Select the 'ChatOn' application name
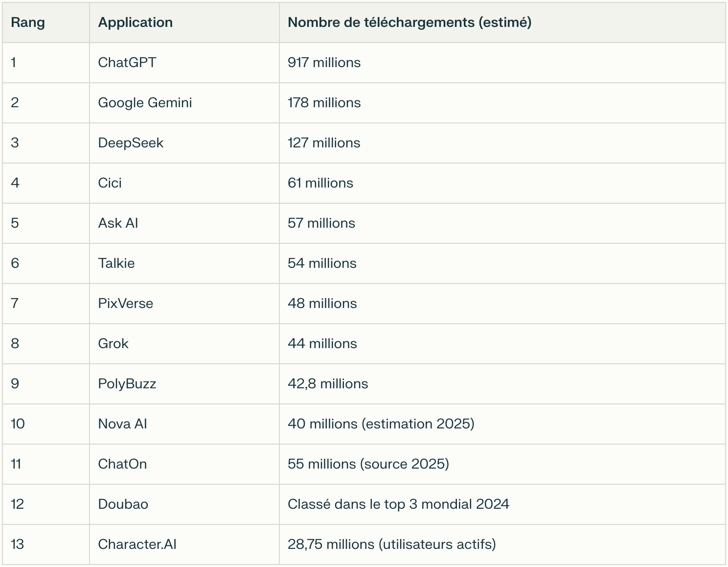Image resolution: width=728 pixels, height=567 pixels. 122,464
